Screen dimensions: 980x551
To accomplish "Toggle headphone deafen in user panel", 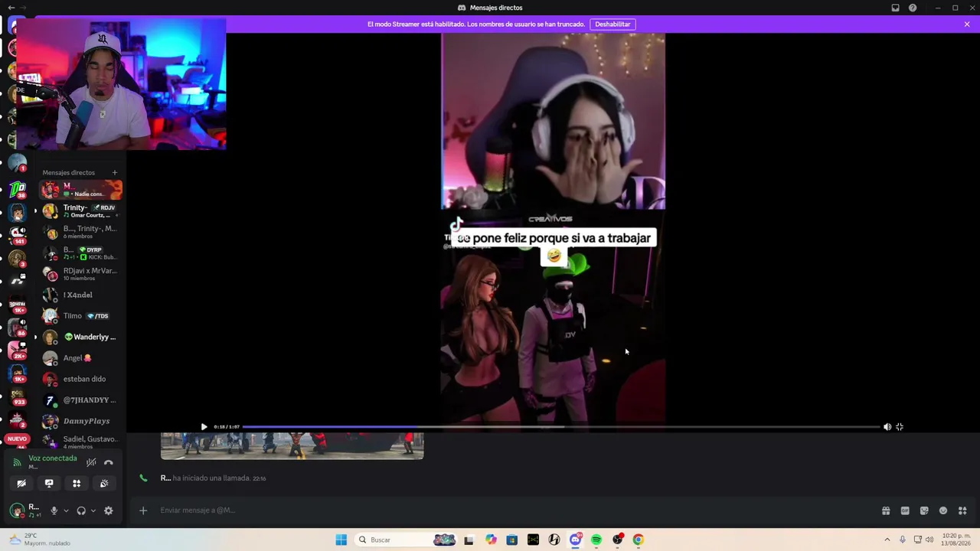I will pos(81,510).
